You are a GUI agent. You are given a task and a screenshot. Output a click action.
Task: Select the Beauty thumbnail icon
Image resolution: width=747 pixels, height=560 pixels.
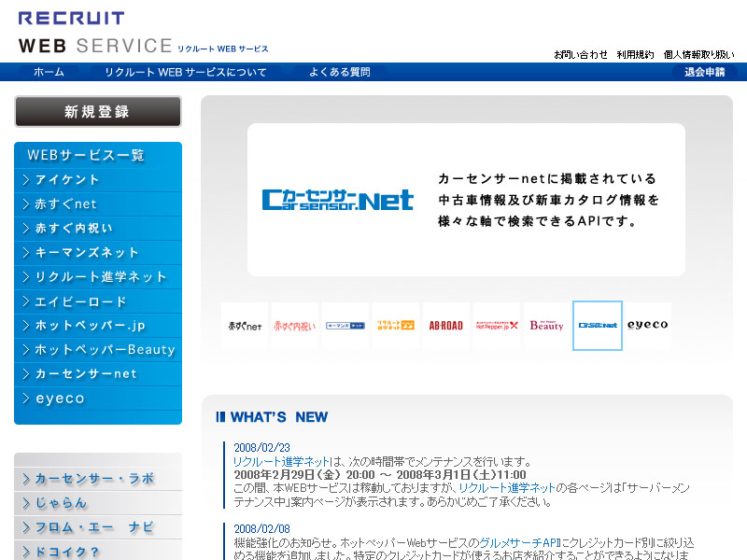pyautogui.click(x=546, y=326)
